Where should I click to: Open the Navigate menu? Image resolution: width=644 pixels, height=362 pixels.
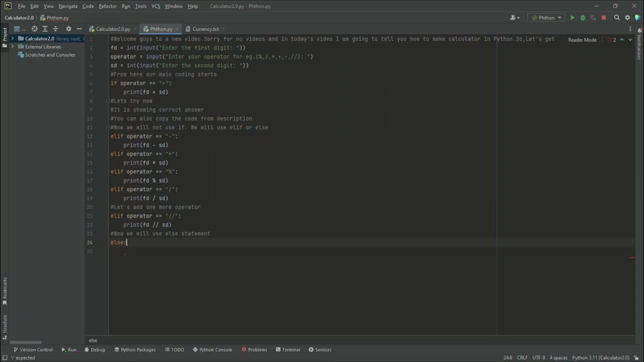(x=68, y=6)
